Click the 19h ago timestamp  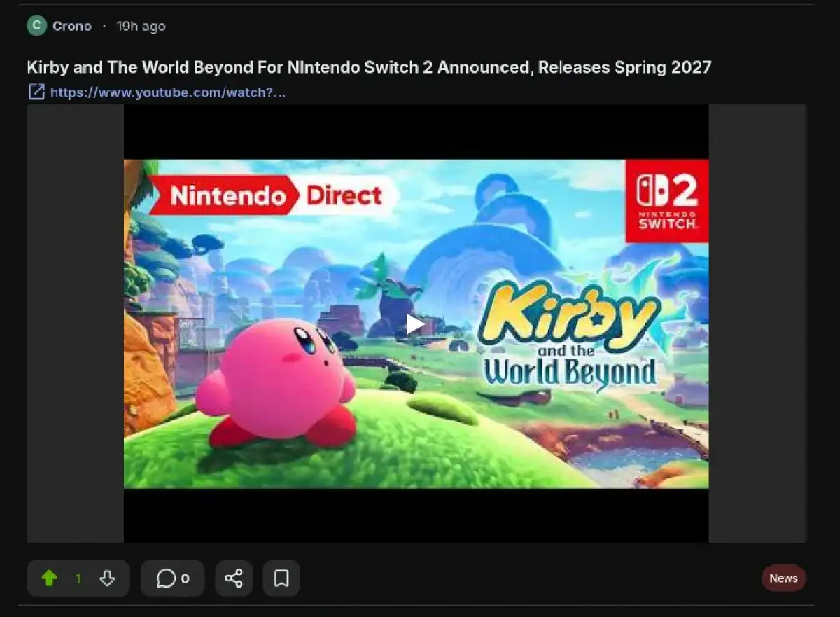click(141, 26)
